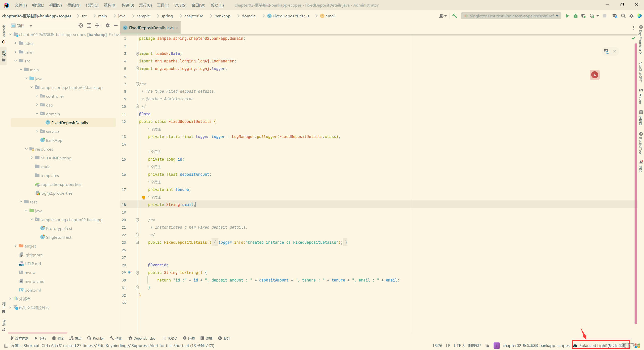Open the terminal (终端) tool window
Viewport: 644px width, 350px height.
point(207,338)
